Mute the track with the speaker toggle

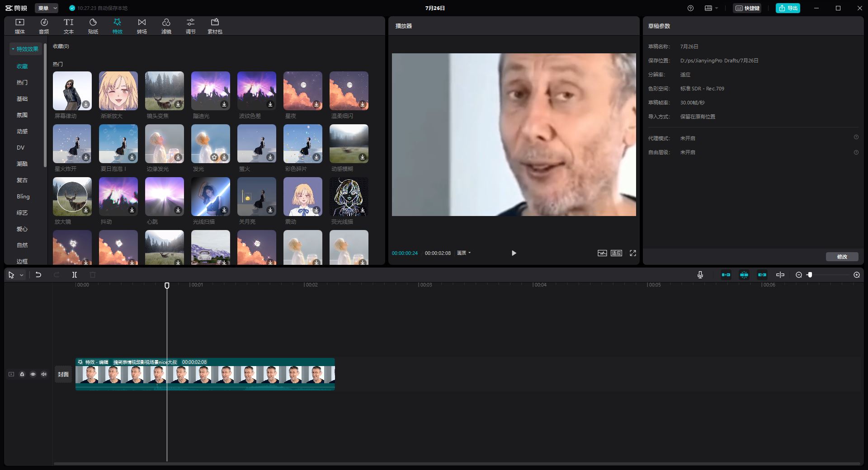click(44, 374)
